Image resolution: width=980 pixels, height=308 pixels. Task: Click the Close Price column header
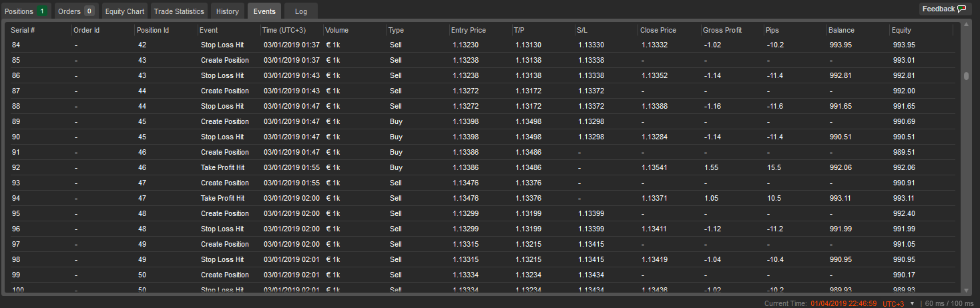[658, 30]
